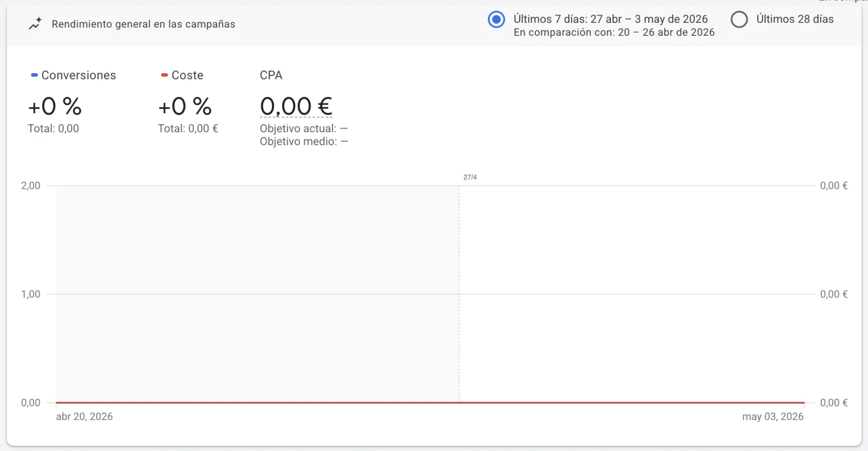
Task: Select the Últimos 7 días radio button
Action: click(496, 20)
